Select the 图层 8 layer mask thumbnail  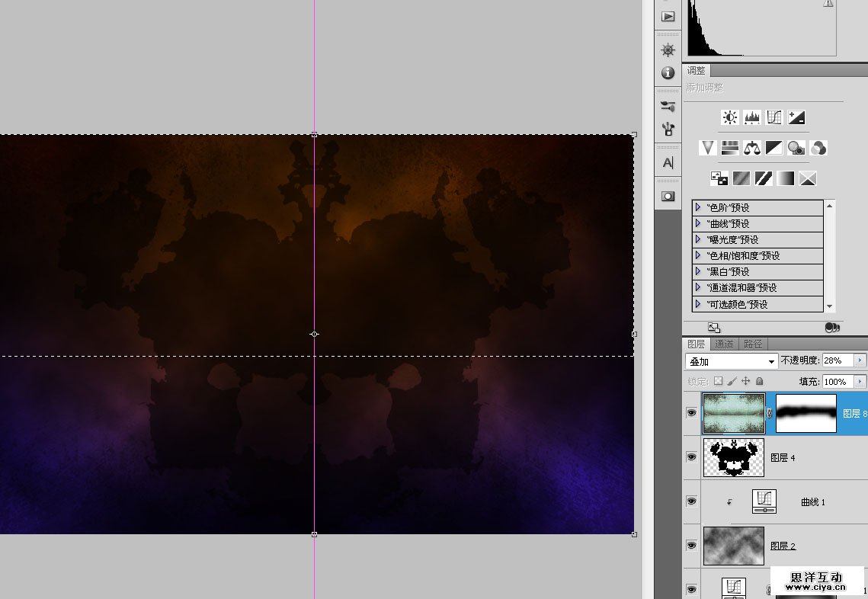pos(806,413)
